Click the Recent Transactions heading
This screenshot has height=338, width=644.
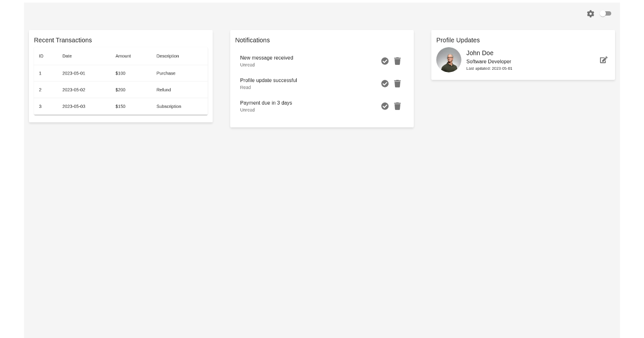pyautogui.click(x=63, y=40)
